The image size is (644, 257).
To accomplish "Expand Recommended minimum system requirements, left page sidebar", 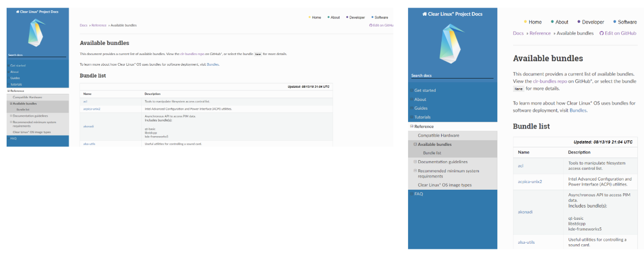I will (x=11, y=122).
